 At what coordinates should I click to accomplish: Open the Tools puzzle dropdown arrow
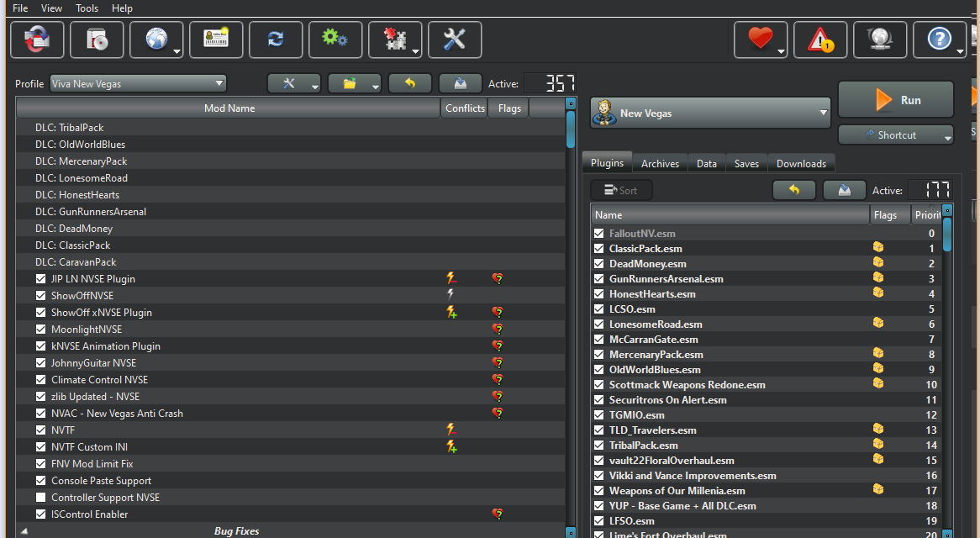416,51
